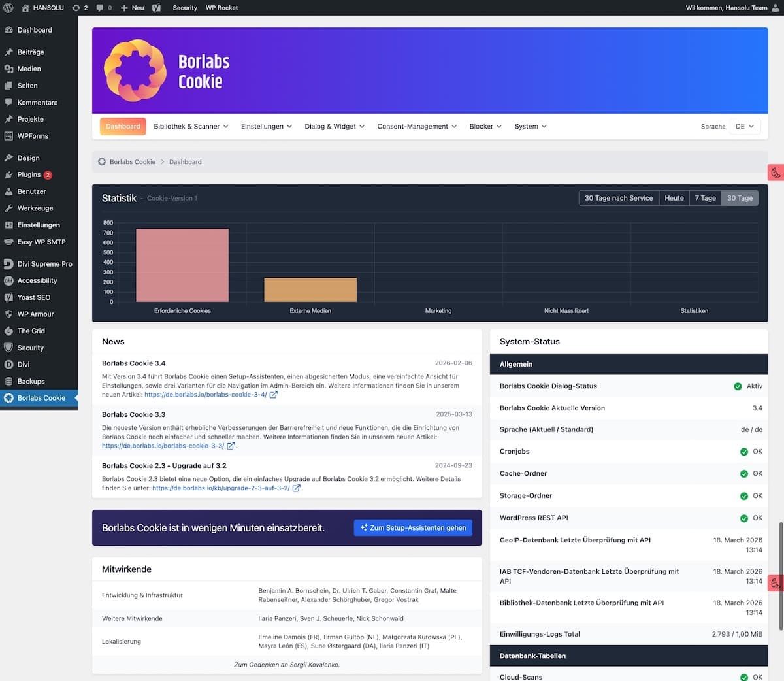
Task: Click the Zum Setup-Assistenten gehen button
Action: 413,527
